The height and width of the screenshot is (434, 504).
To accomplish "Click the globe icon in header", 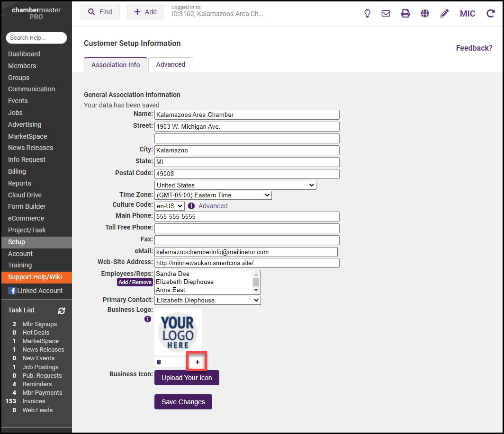I will [425, 13].
